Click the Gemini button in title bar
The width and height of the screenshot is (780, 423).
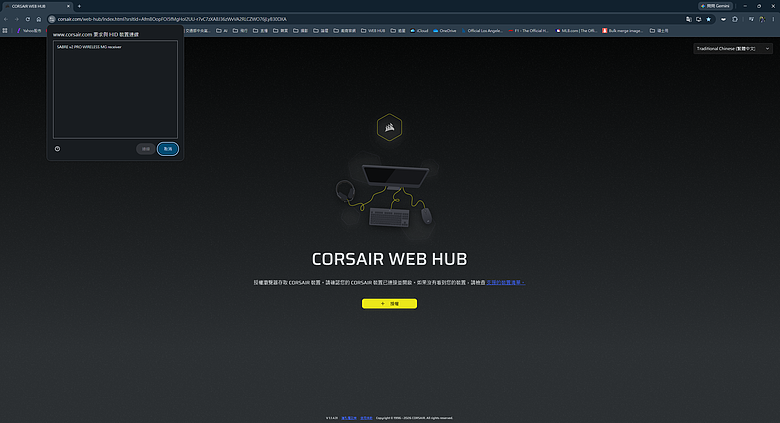click(x=715, y=6)
